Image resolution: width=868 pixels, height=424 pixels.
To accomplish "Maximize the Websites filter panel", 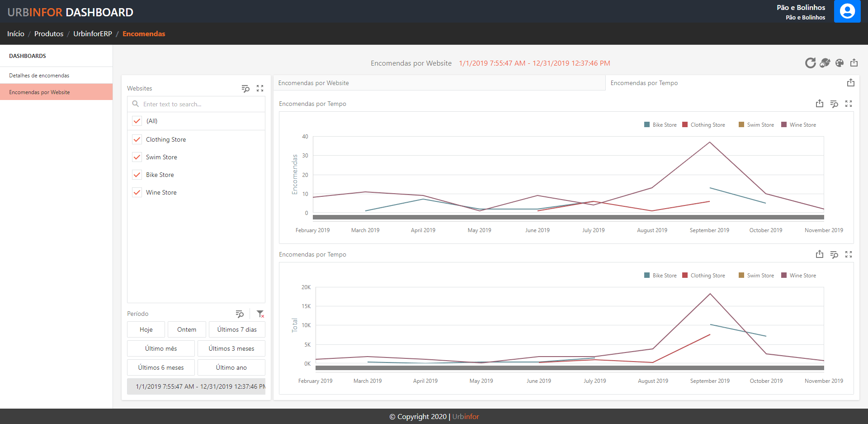I will (x=260, y=88).
